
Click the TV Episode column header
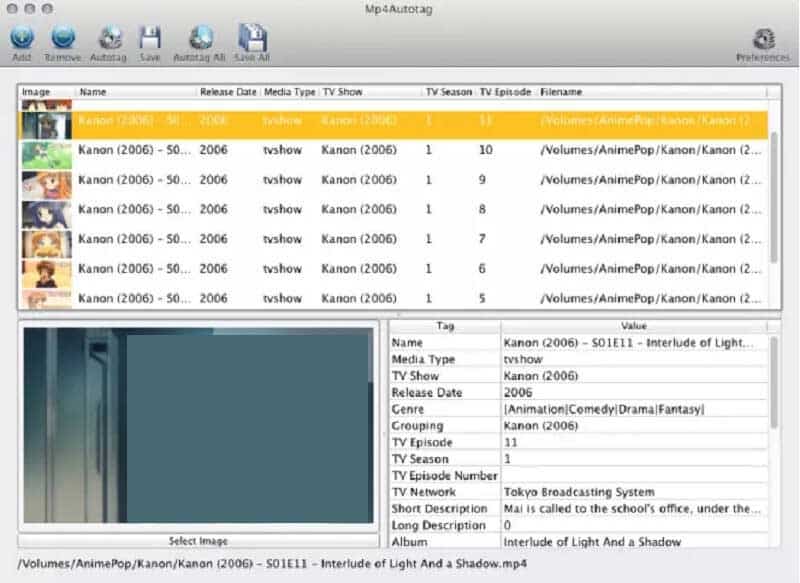point(506,92)
